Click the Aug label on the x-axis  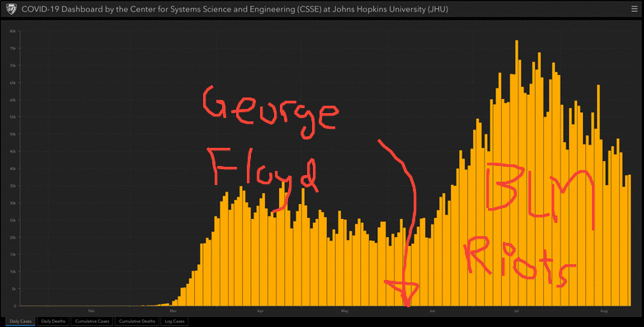pyautogui.click(x=604, y=310)
